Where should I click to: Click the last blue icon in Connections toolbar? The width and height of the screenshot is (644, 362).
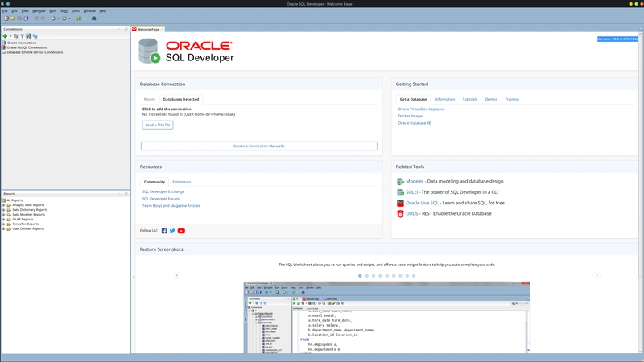pos(35,36)
